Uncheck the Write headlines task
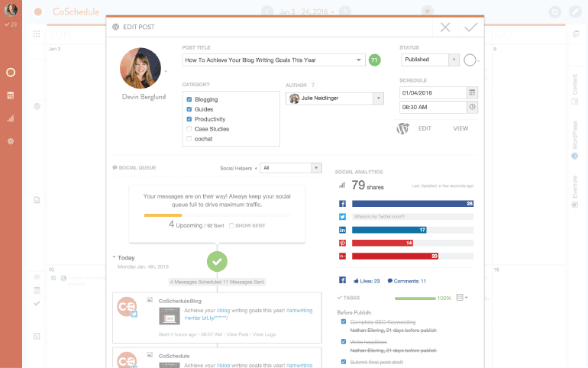This screenshot has width=588, height=368. tap(344, 342)
